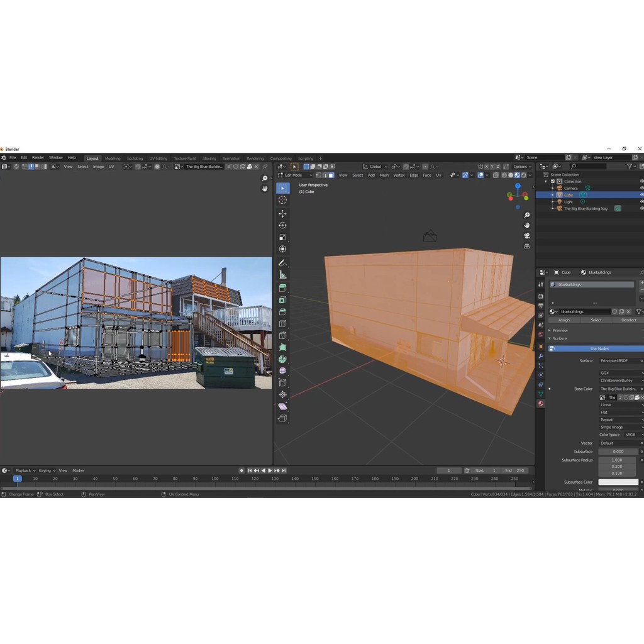Activate the Annotate pencil tool
Image resolution: width=644 pixels, height=644 pixels.
(x=282, y=262)
